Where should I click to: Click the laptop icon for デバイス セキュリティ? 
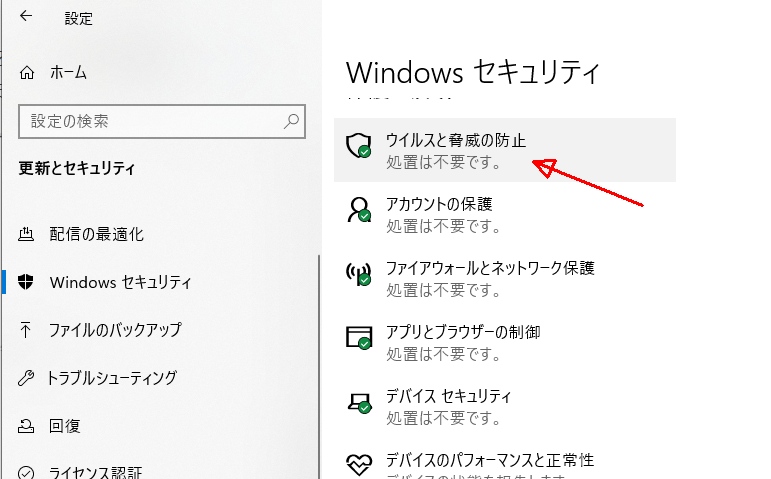(358, 400)
